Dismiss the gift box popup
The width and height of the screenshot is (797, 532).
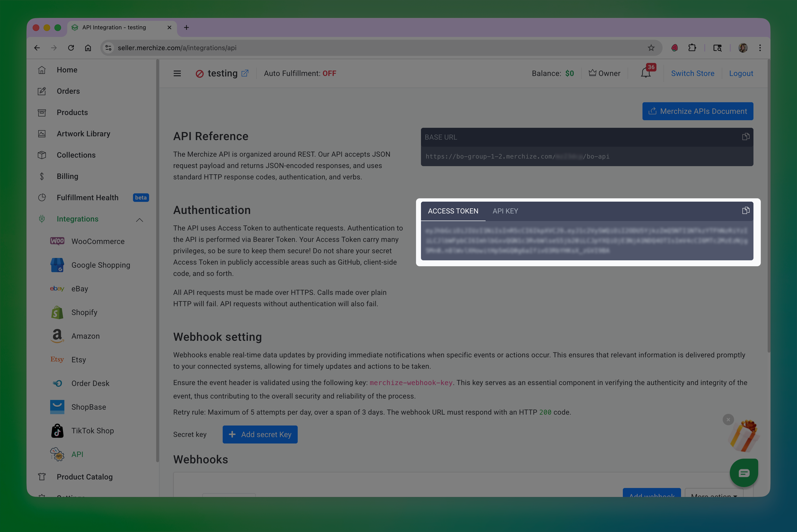[728, 419]
